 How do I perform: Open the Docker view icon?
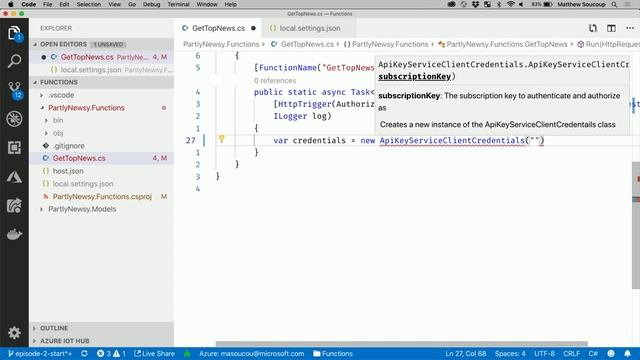pyautogui.click(x=14, y=234)
